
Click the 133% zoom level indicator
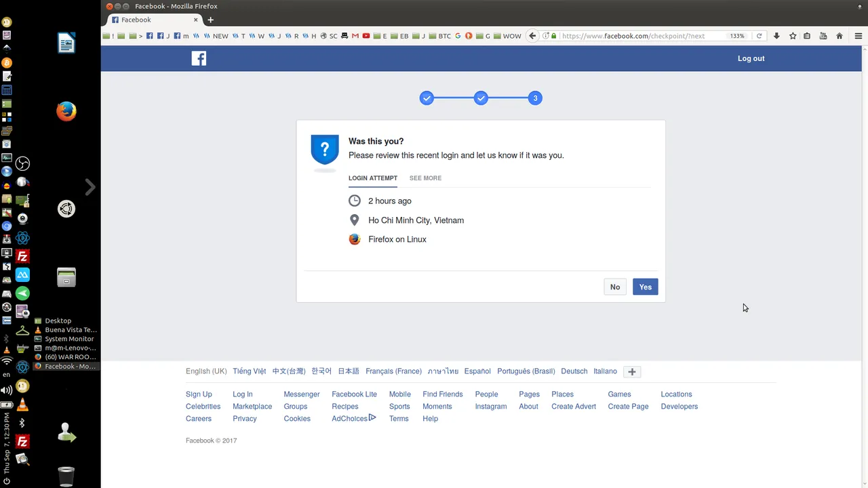(x=736, y=36)
